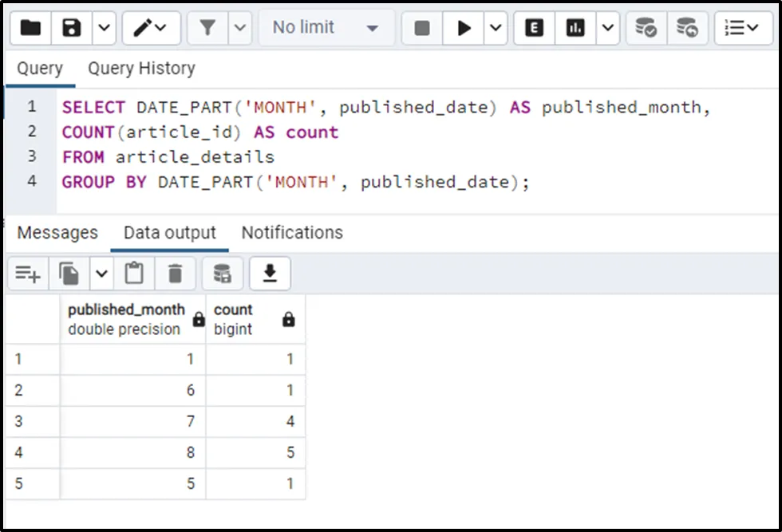Image resolution: width=782 pixels, height=532 pixels.
Task: Click the Add row icon
Action: 27,274
